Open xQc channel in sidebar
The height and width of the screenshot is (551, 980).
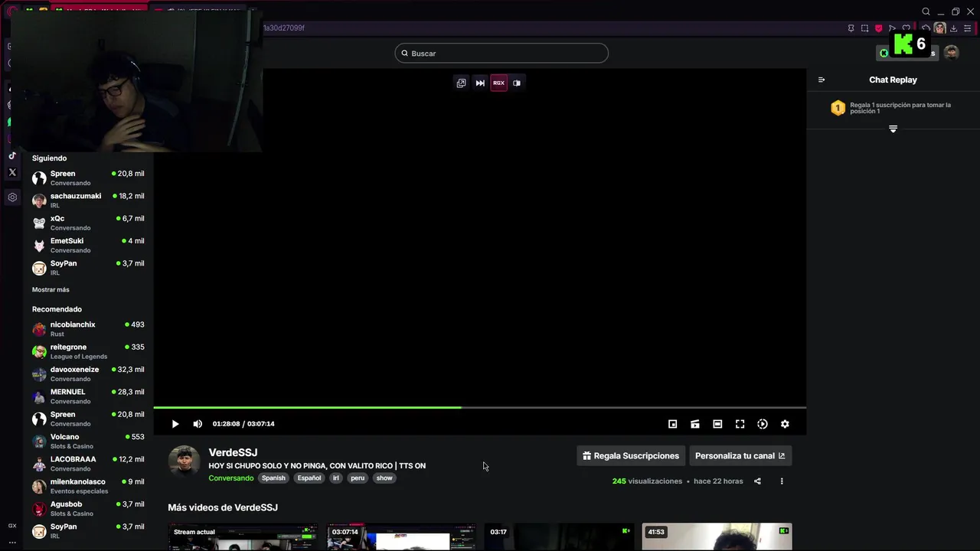(x=88, y=223)
